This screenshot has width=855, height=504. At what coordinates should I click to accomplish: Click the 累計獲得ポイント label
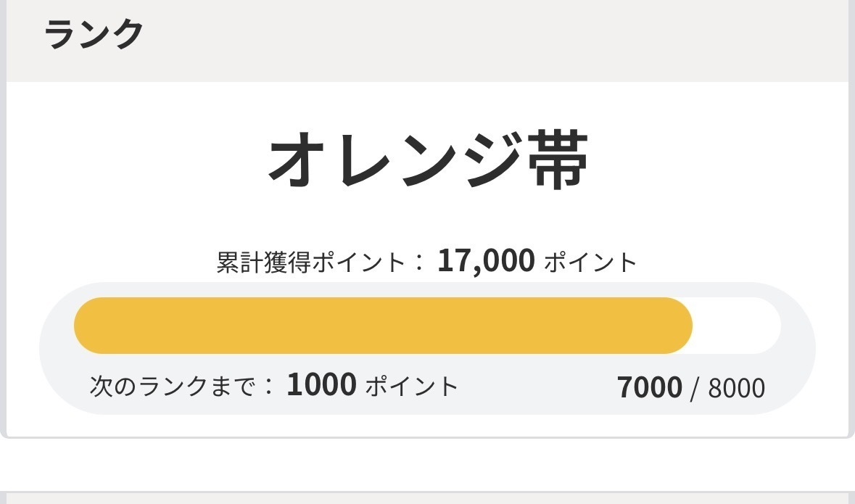click(x=311, y=263)
